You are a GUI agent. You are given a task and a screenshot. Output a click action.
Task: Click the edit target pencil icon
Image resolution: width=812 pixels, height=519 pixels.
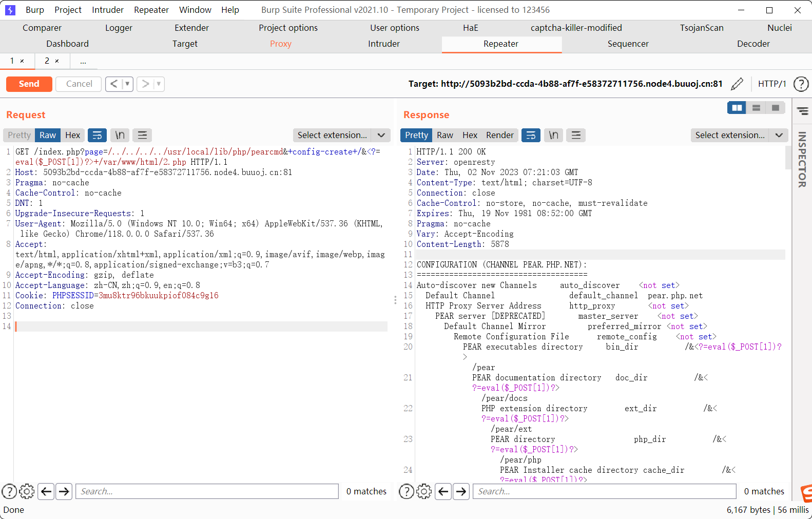737,84
